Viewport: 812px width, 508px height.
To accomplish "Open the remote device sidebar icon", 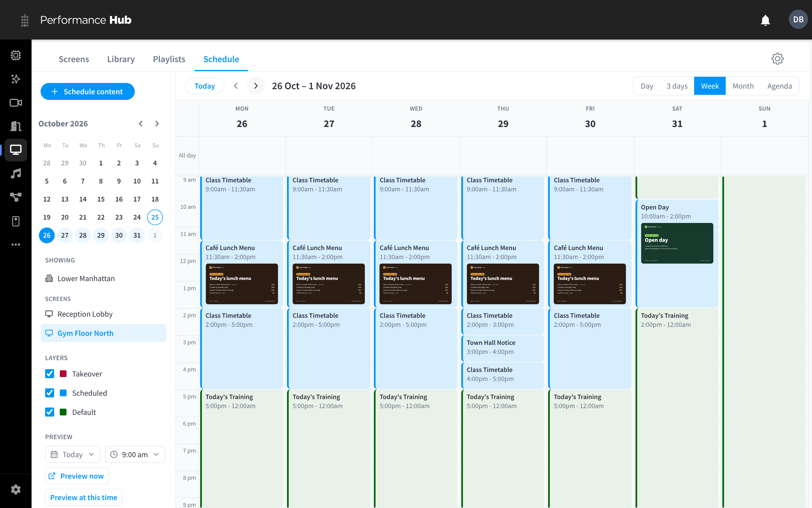I will coord(16,221).
